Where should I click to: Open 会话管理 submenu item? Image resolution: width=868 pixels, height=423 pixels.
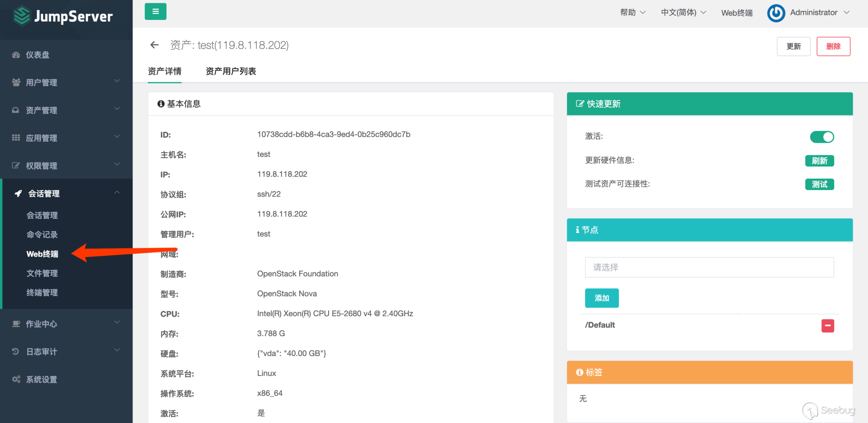click(42, 215)
